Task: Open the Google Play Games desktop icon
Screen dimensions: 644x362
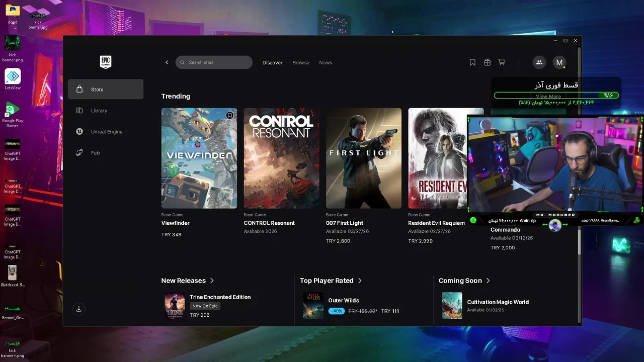Action: (x=13, y=115)
